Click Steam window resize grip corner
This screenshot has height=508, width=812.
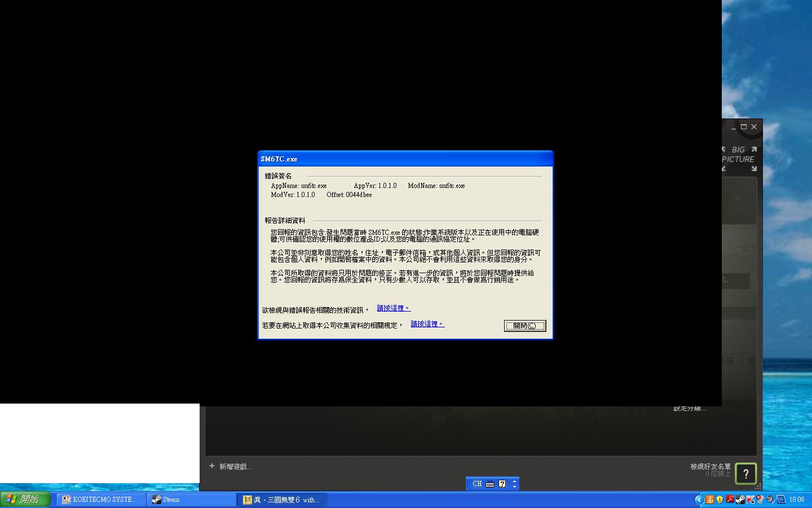(x=758, y=486)
